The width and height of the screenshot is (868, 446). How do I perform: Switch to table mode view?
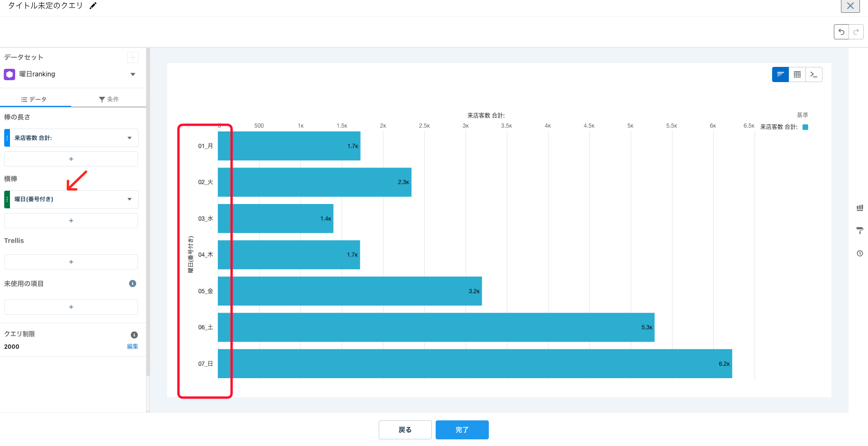click(797, 74)
